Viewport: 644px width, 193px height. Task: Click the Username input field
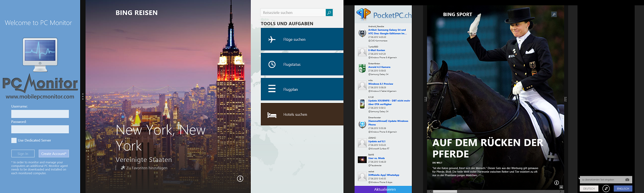pyautogui.click(x=40, y=114)
